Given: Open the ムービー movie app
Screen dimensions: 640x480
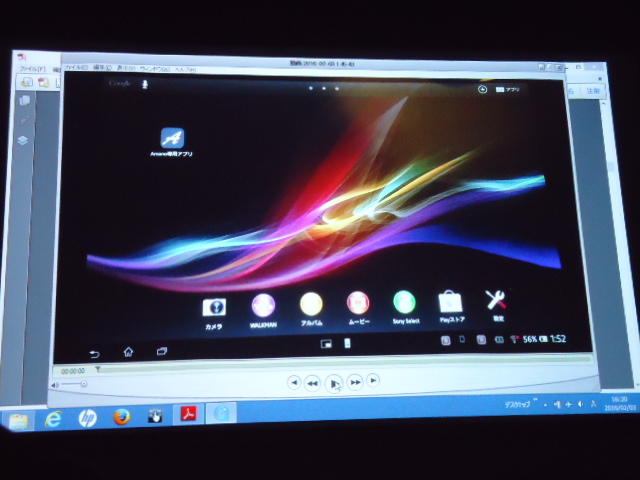Looking at the screenshot, I should click(358, 303).
